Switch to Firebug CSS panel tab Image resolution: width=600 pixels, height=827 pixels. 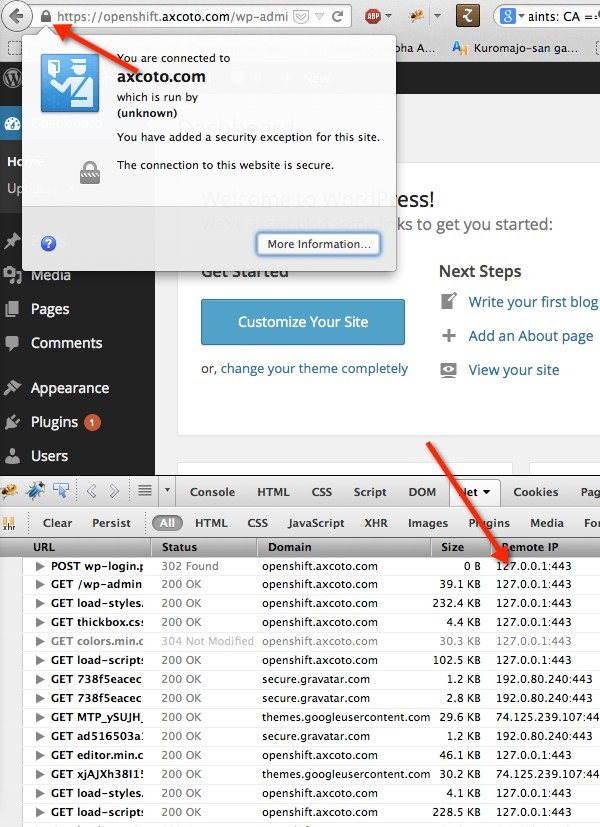point(322,492)
